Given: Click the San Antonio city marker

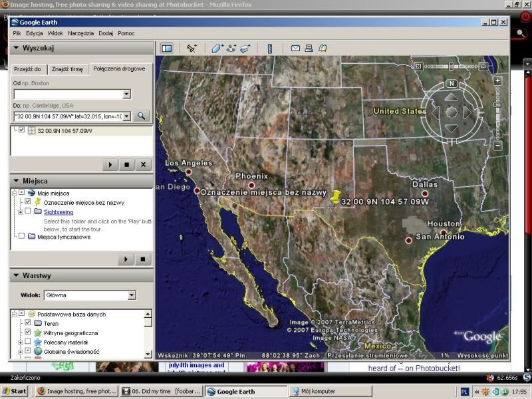Looking at the screenshot, I should tap(409, 240).
